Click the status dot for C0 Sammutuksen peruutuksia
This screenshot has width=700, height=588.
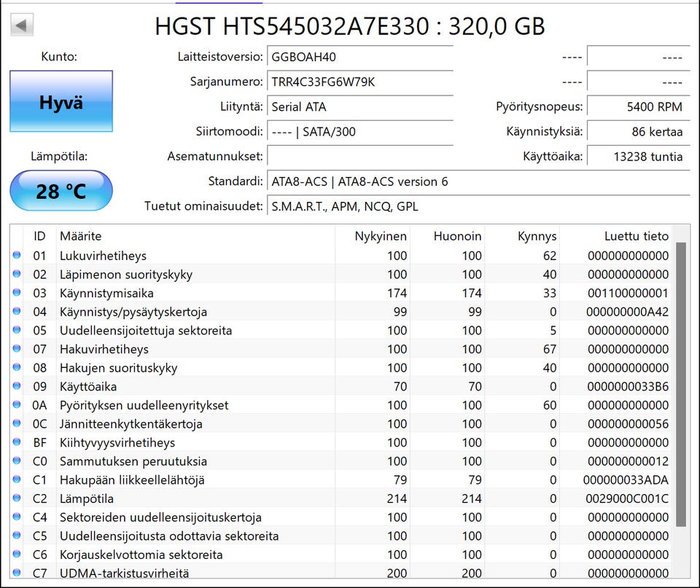point(17,460)
